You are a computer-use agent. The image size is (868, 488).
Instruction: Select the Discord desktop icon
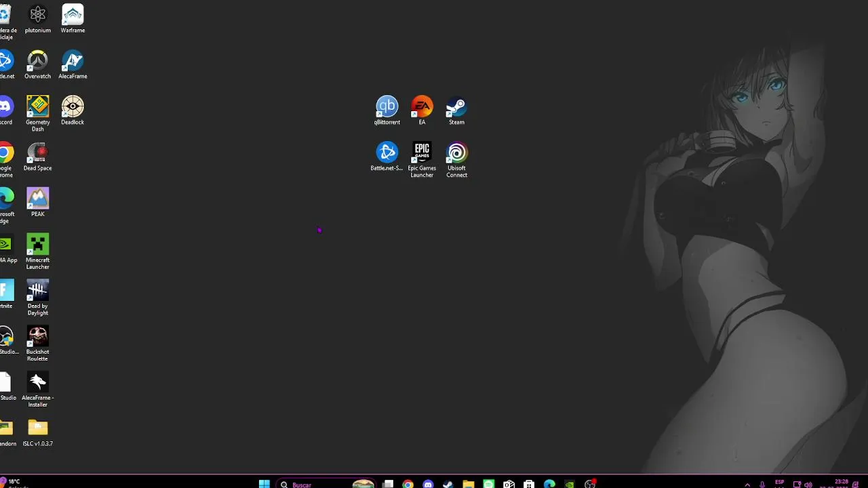pos(5,110)
